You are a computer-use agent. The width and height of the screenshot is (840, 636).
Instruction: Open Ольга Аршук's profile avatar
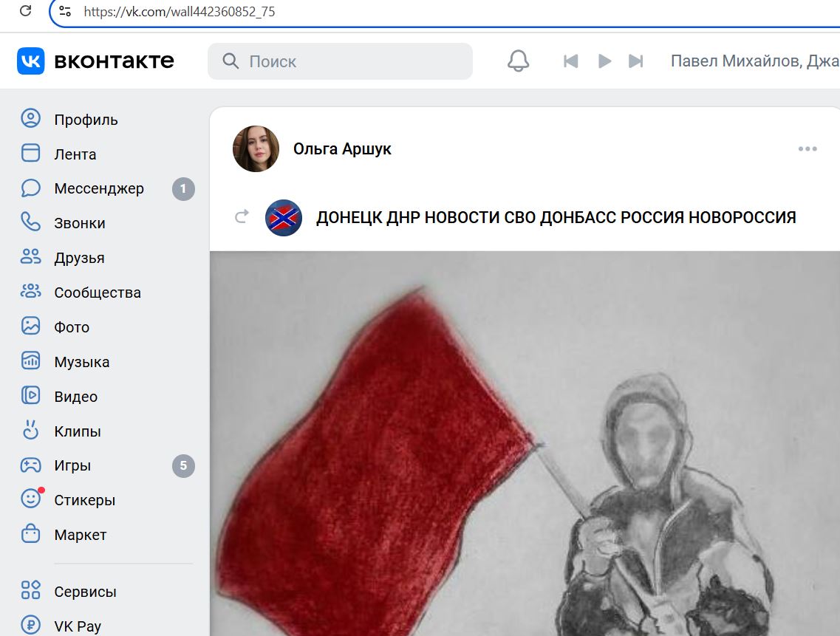[x=256, y=149]
